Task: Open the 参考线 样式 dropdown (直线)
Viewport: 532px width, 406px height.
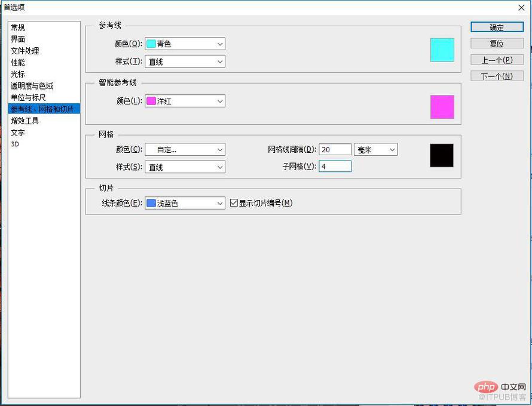Action: pos(185,61)
